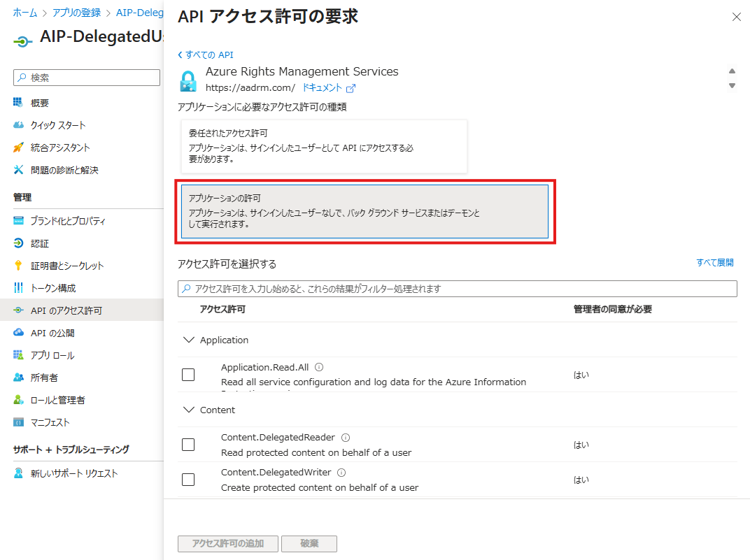Image resolution: width=750 pixels, height=560 pixels.
Task: Open マニフェスト in the sidebar
Action: click(x=50, y=422)
